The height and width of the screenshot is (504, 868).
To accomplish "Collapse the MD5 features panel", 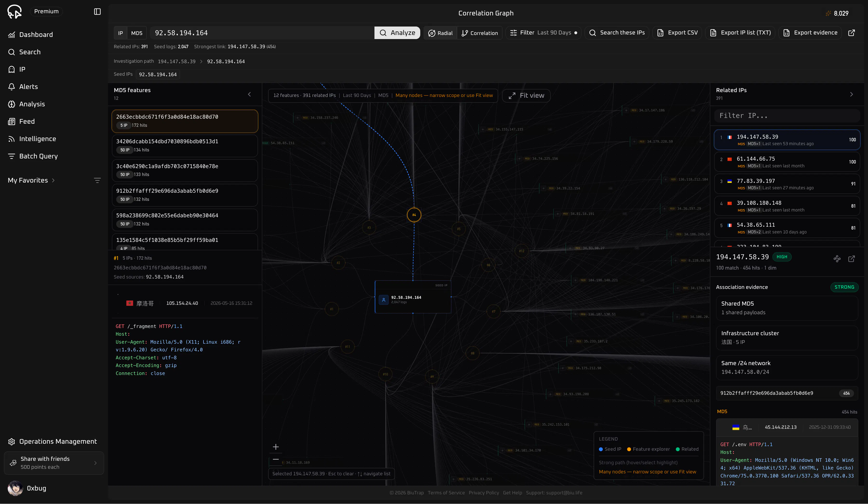I will (249, 94).
